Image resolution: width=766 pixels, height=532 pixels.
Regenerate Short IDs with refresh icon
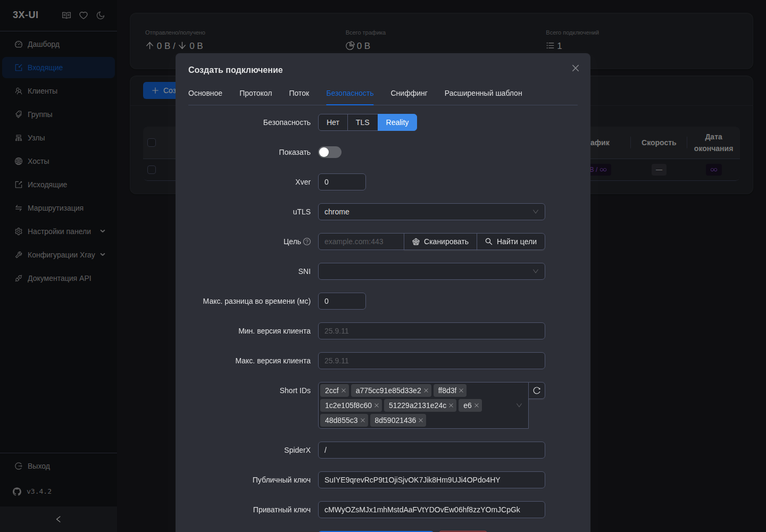tap(537, 390)
